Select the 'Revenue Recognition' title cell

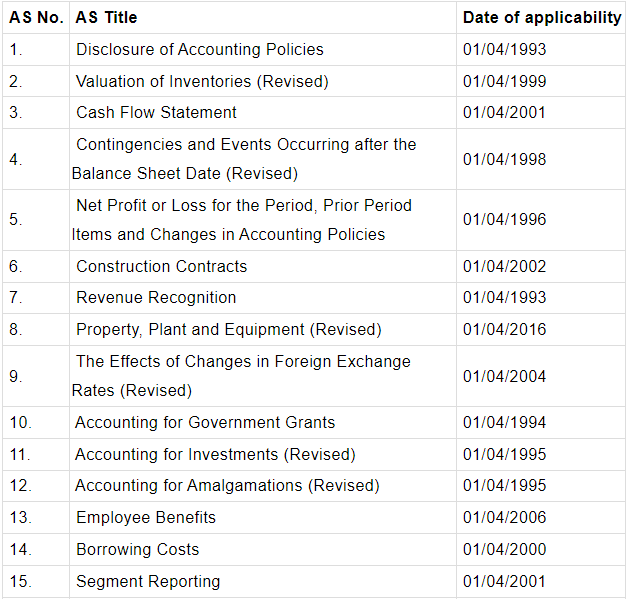pos(156,297)
